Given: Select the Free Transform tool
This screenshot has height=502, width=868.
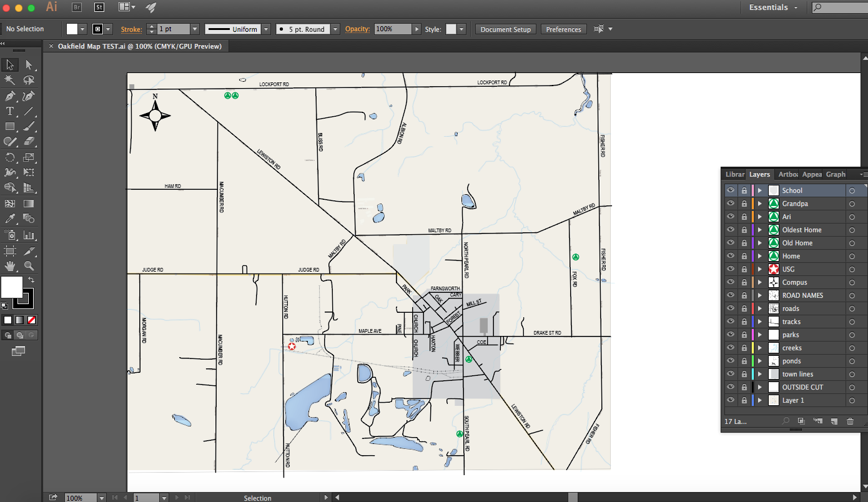Looking at the screenshot, I should click(29, 172).
